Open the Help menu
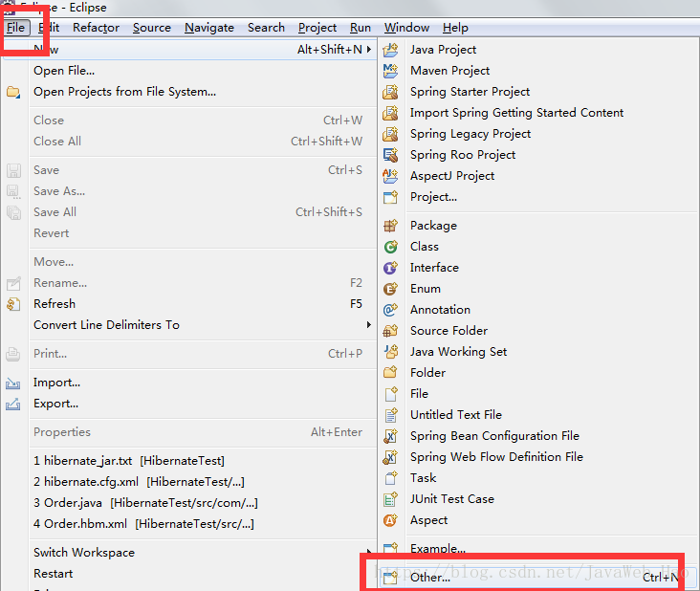Image resolution: width=700 pixels, height=591 pixels. tap(455, 28)
